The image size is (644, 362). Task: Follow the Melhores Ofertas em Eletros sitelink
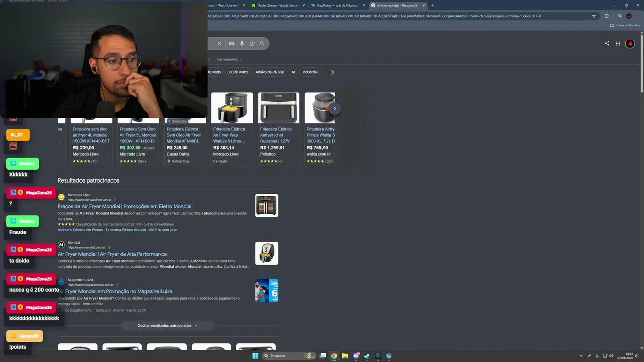tap(80, 230)
